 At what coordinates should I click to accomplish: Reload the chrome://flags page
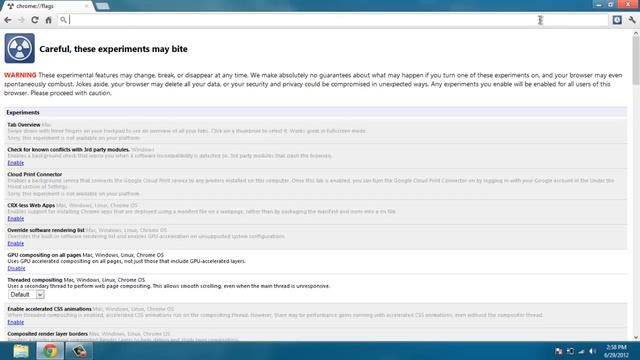click(35, 20)
